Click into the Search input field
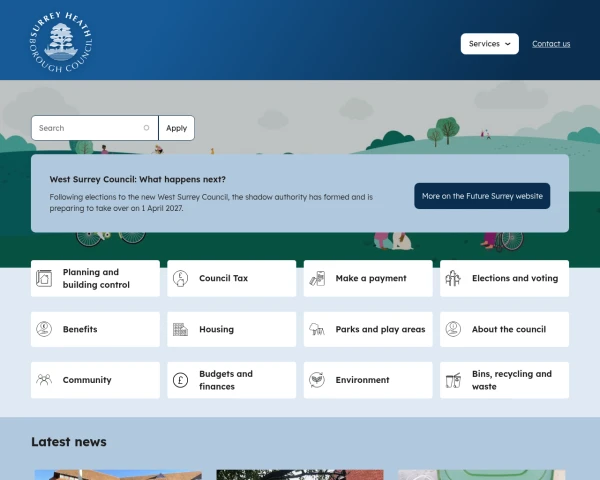 (x=95, y=128)
